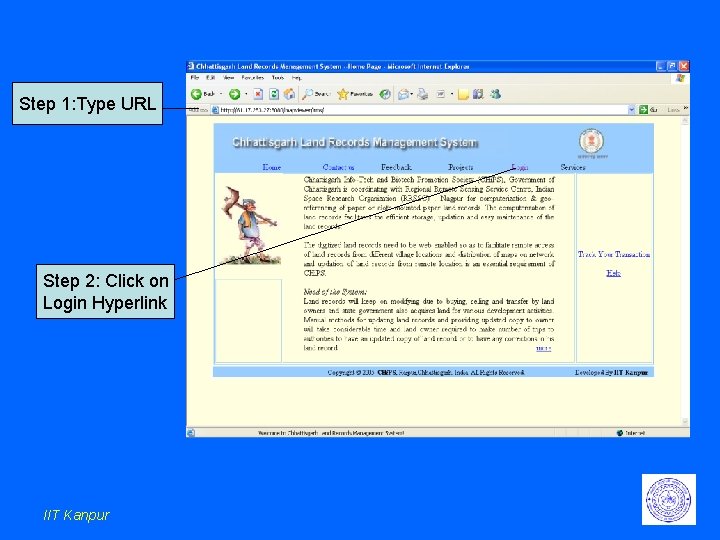This screenshot has width=720, height=540.
Task: Restore down the Internet Explorer window
Action: [672, 66]
